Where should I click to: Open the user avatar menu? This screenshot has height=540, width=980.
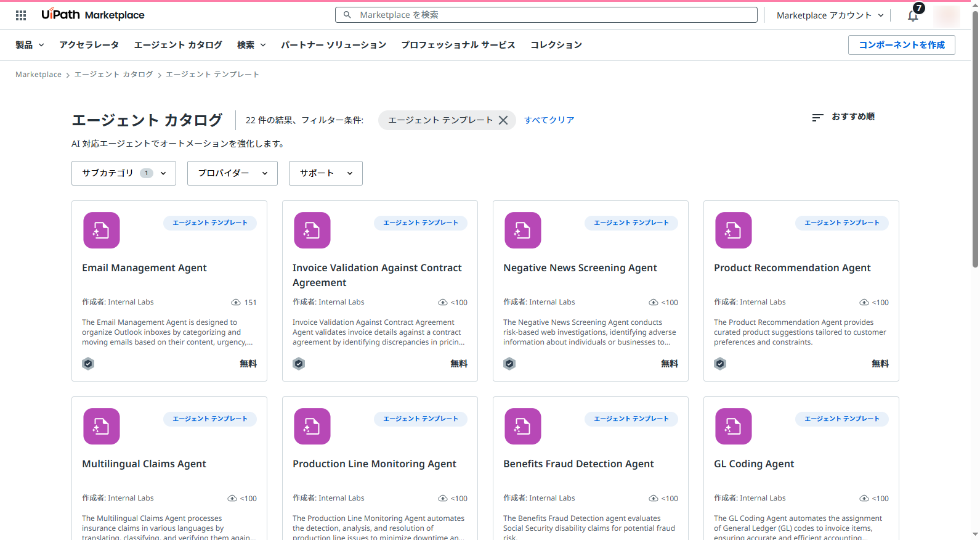point(946,15)
